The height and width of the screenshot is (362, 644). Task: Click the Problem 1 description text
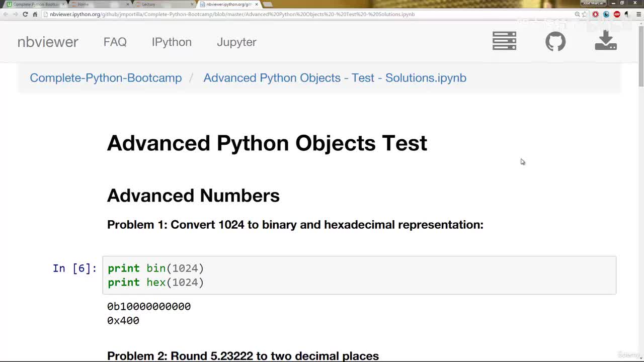pyautogui.click(x=295, y=225)
